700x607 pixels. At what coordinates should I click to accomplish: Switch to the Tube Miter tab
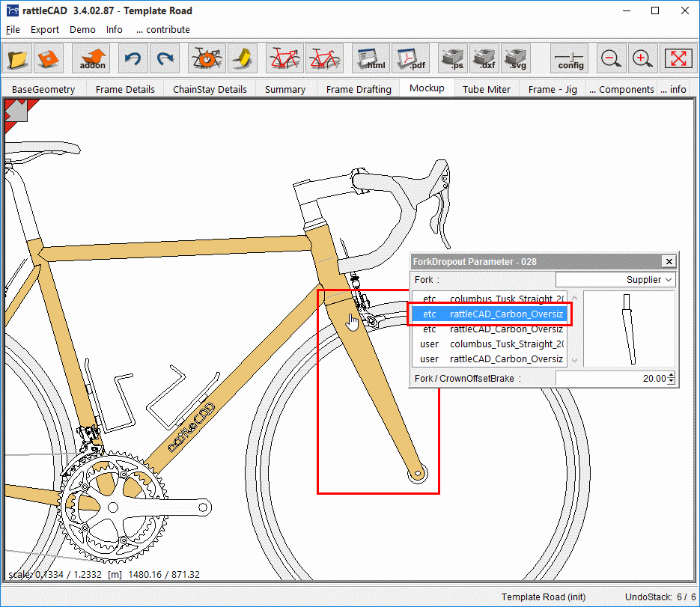pyautogui.click(x=486, y=89)
